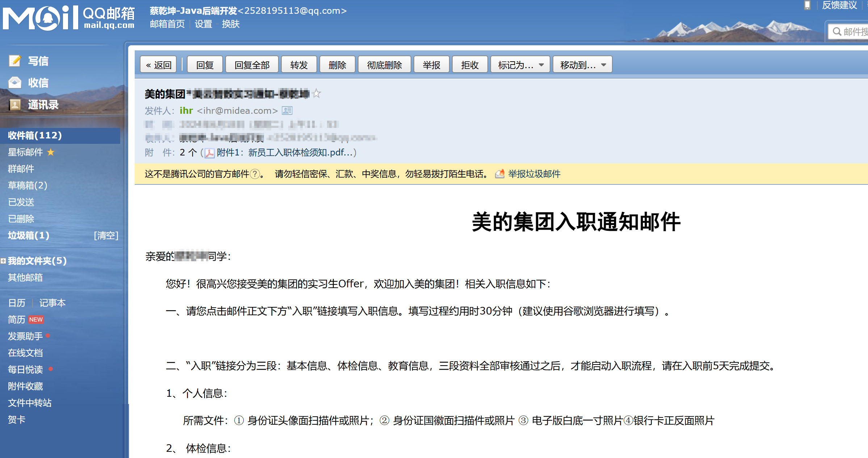Open 通讯录 in sidebar
The image size is (868, 458).
click(x=43, y=105)
